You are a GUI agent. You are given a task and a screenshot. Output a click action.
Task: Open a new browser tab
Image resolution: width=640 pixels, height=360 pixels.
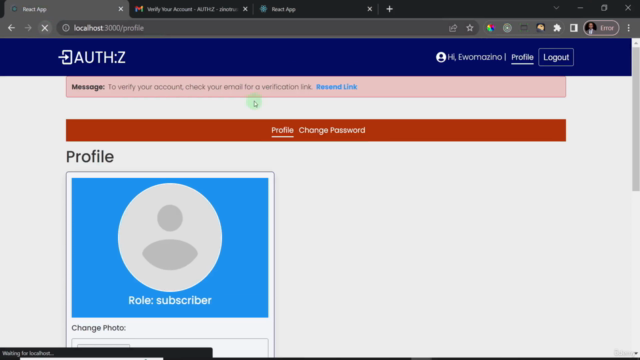point(389,9)
